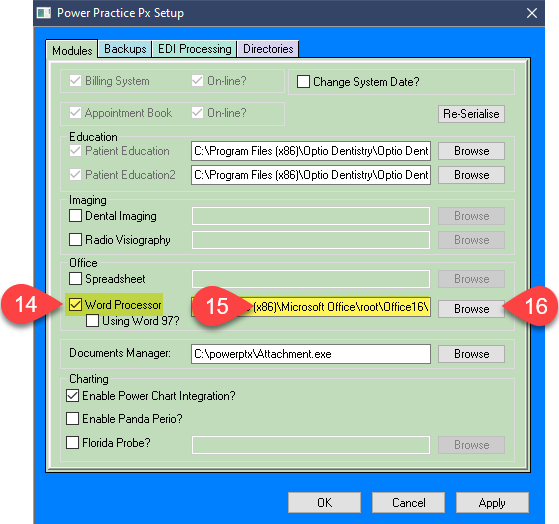Browse for the Patient Education path
Viewport: 559px width, 524px height.
click(x=471, y=151)
